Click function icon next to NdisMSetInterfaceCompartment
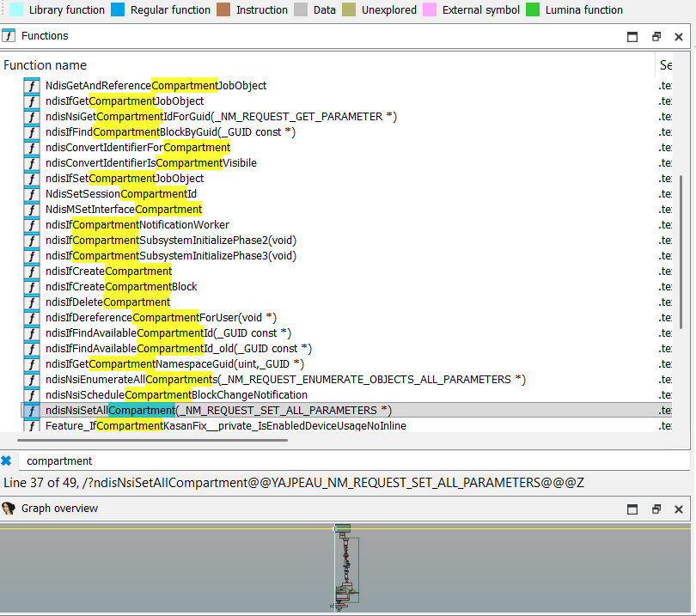696x616 pixels. coord(32,210)
